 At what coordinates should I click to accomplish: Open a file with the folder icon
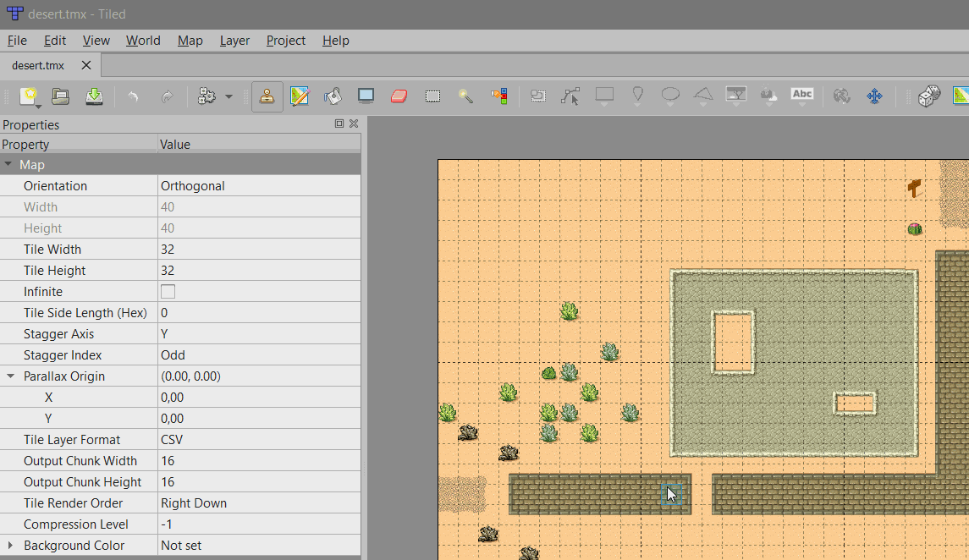point(61,96)
